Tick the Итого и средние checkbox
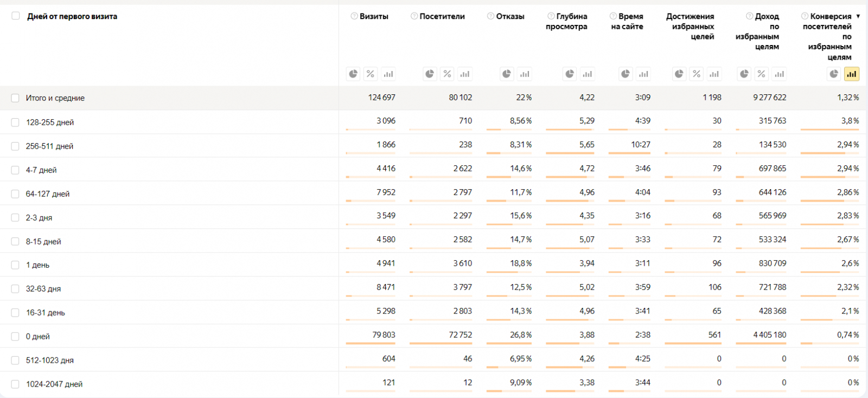868x398 pixels. (x=15, y=98)
